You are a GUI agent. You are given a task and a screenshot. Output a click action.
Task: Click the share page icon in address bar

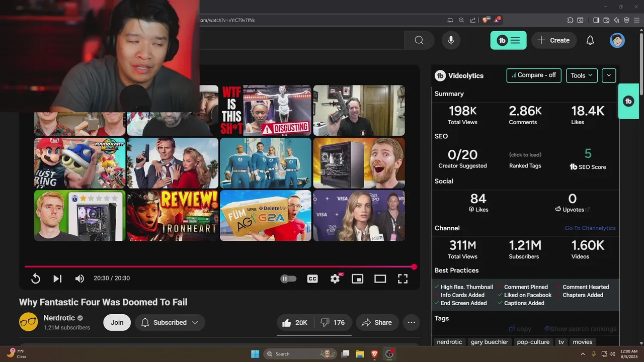[473, 20]
